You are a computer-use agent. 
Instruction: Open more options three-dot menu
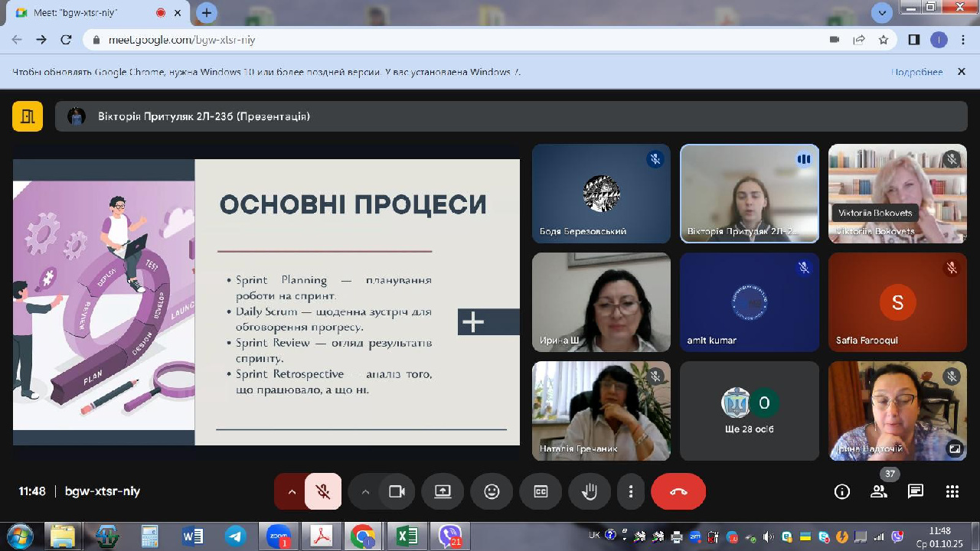point(631,492)
